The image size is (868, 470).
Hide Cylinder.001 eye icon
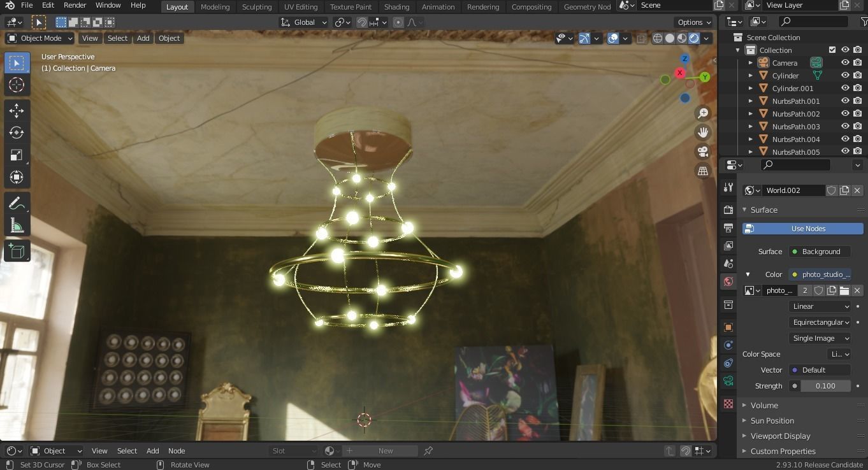pyautogui.click(x=845, y=88)
